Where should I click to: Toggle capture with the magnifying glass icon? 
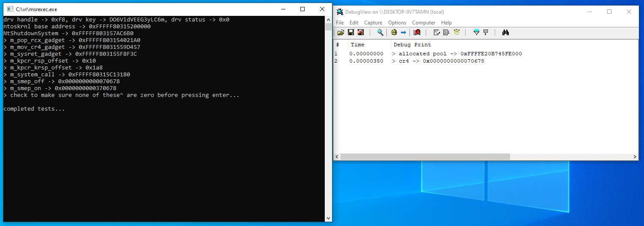pyautogui.click(x=380, y=33)
